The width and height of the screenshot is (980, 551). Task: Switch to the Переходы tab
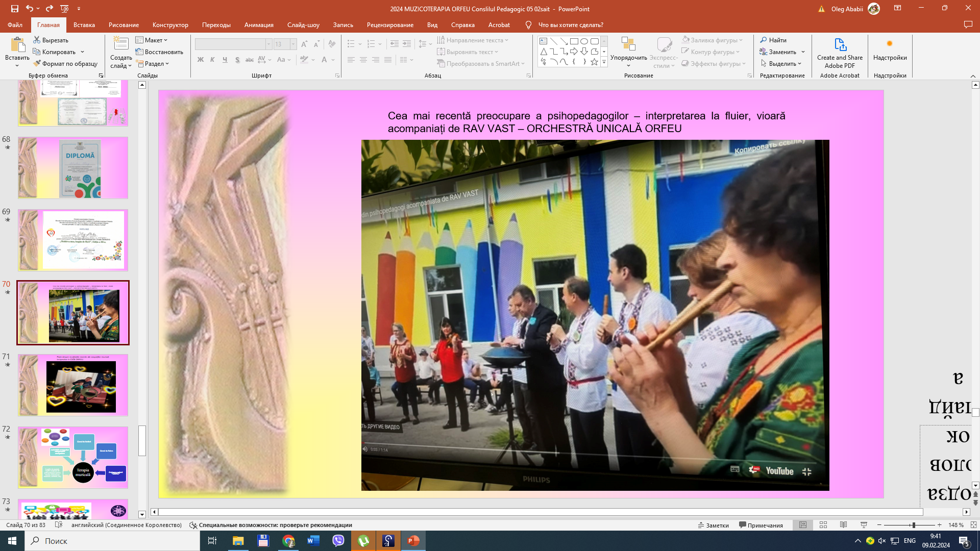pyautogui.click(x=216, y=24)
